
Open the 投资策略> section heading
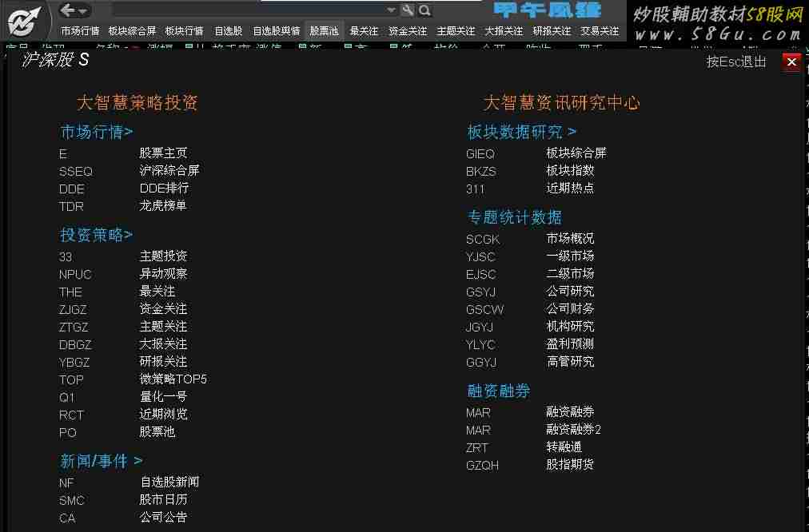coord(97,235)
